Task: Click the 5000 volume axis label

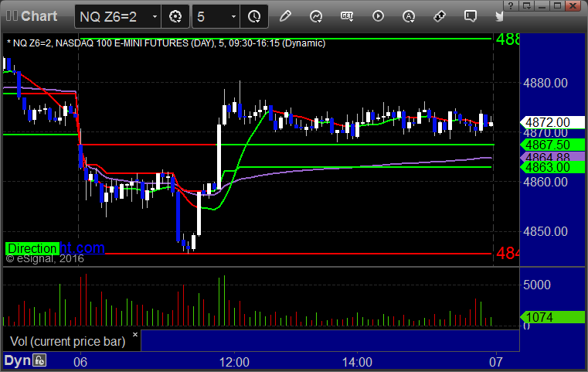Action: (x=537, y=285)
